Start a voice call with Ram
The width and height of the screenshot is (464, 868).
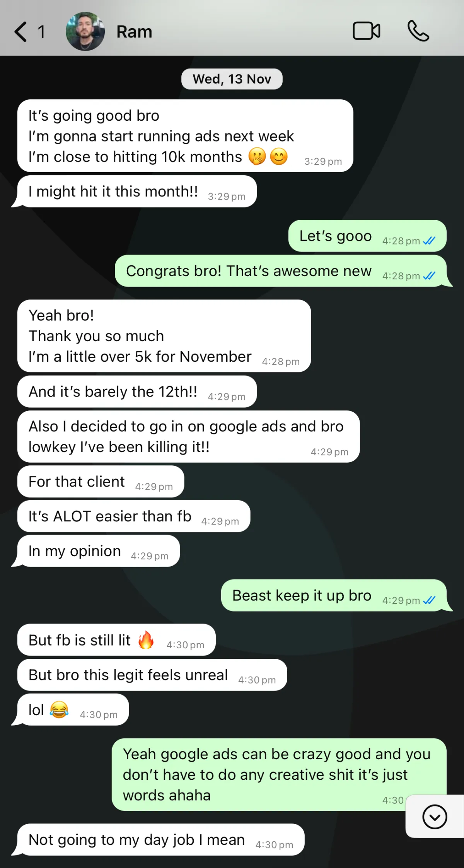(x=418, y=31)
